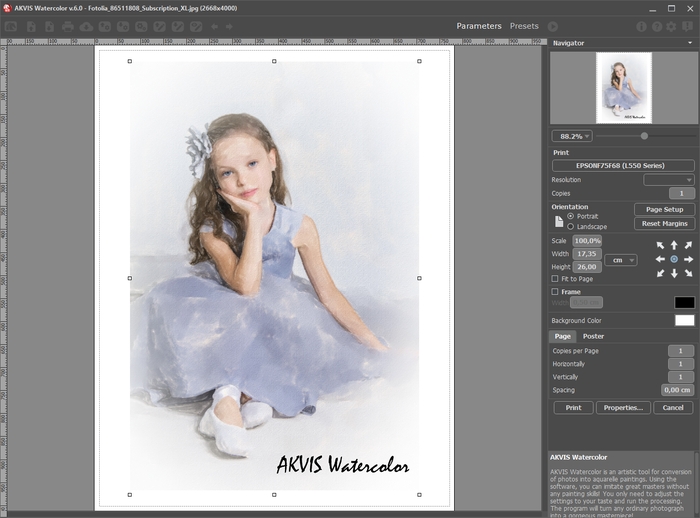Image resolution: width=700 pixels, height=518 pixels.
Task: Click the Horizontally copies field
Action: [681, 364]
